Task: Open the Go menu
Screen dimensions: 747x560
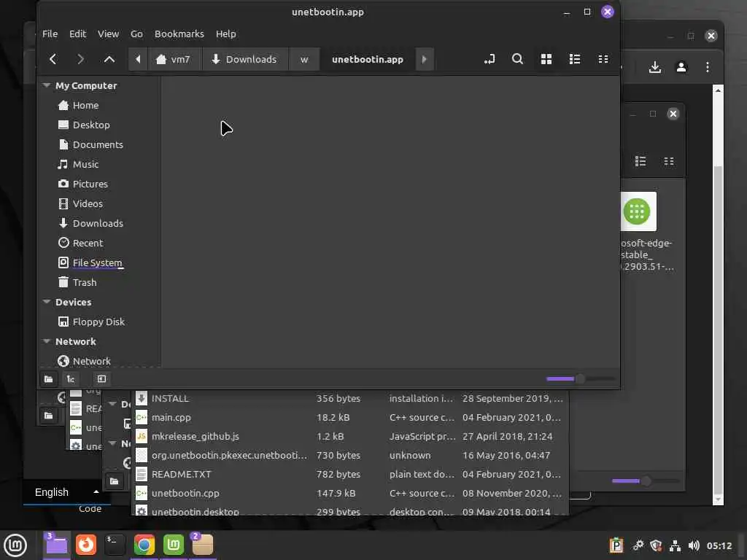Action: click(x=136, y=34)
